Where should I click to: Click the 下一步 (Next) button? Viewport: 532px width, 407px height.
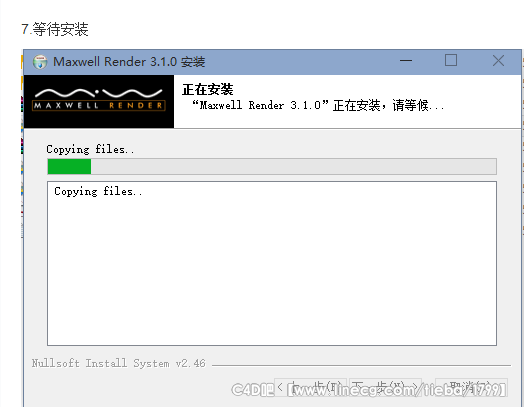[x=386, y=387]
